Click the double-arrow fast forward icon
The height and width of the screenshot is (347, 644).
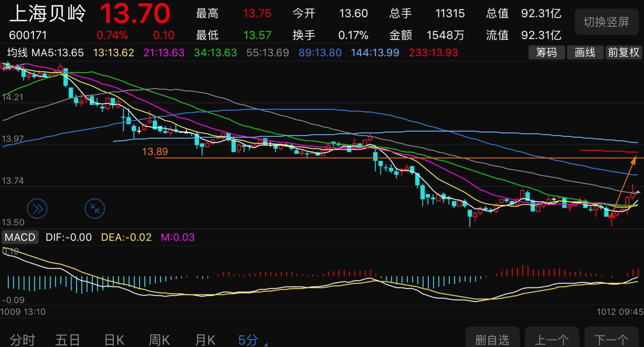[37, 208]
